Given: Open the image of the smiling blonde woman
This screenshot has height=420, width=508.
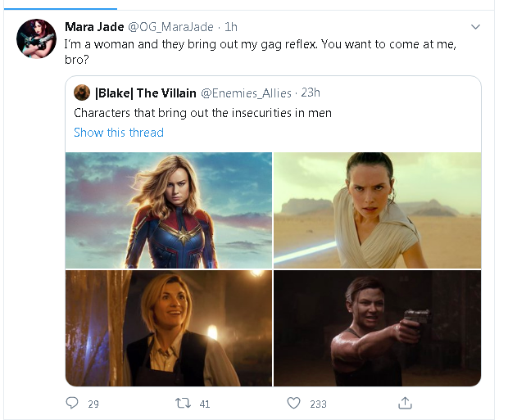Looking at the screenshot, I should pos(169,327).
